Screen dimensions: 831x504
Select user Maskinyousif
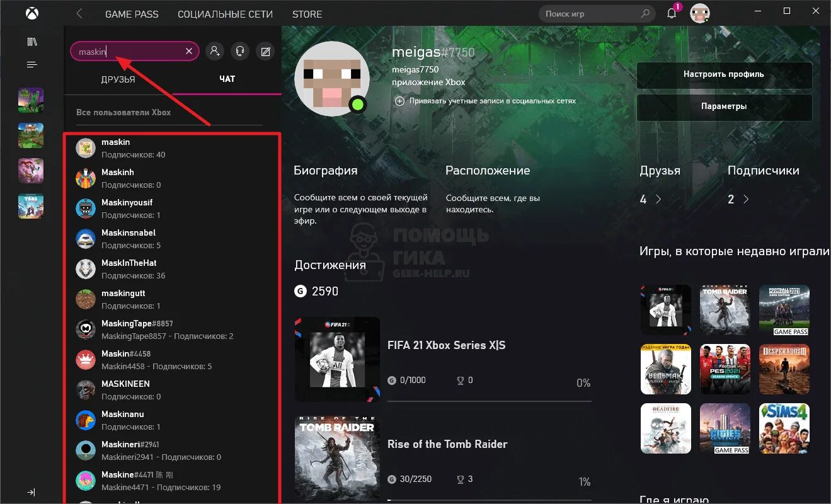click(173, 209)
